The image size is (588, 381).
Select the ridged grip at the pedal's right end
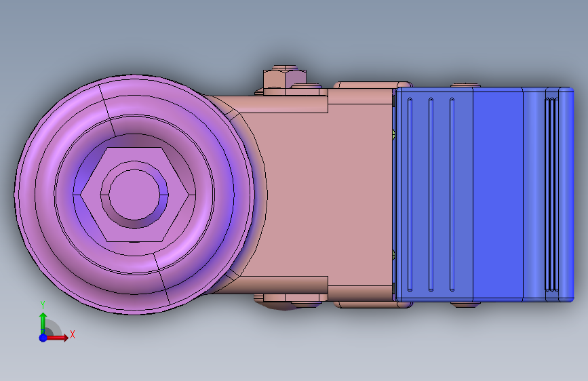click(x=551, y=195)
